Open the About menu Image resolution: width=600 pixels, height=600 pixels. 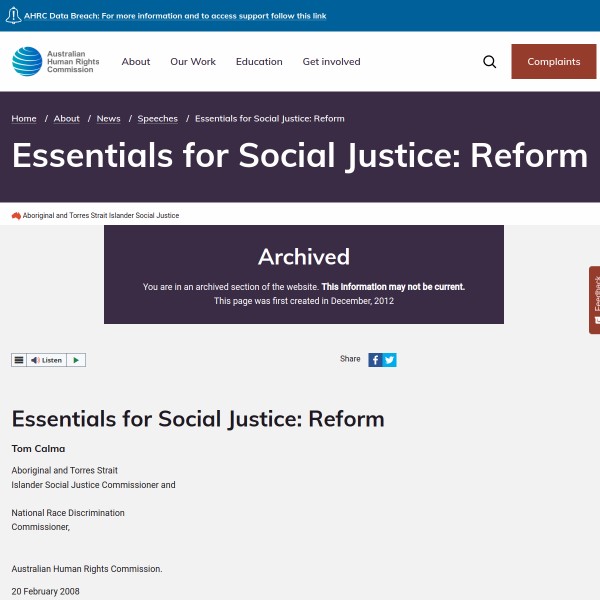pos(136,62)
